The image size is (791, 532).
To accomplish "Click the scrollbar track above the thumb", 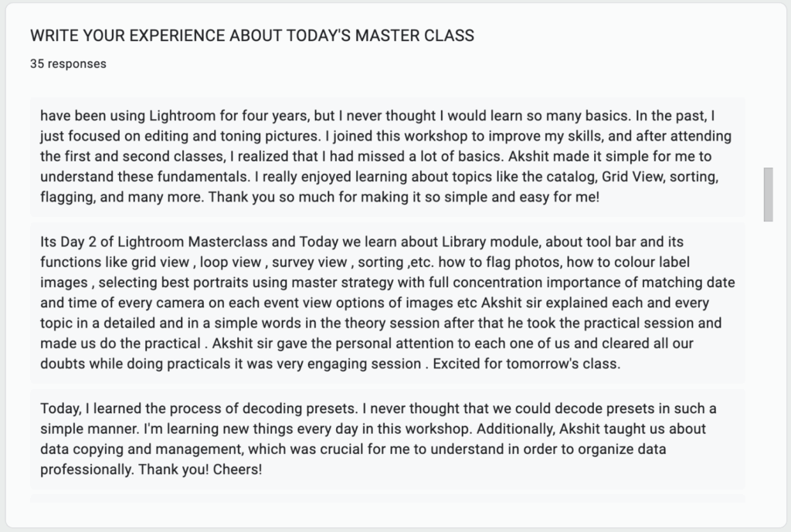I will point(769,132).
